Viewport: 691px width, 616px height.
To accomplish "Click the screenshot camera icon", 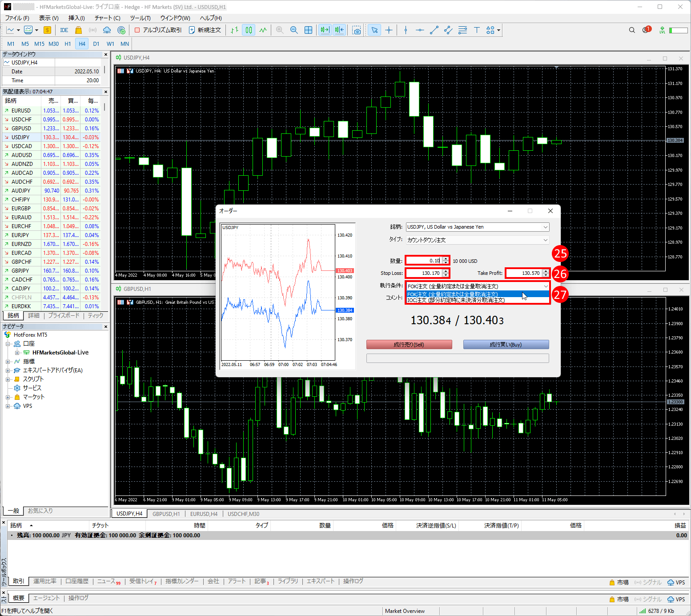I will [x=356, y=30].
